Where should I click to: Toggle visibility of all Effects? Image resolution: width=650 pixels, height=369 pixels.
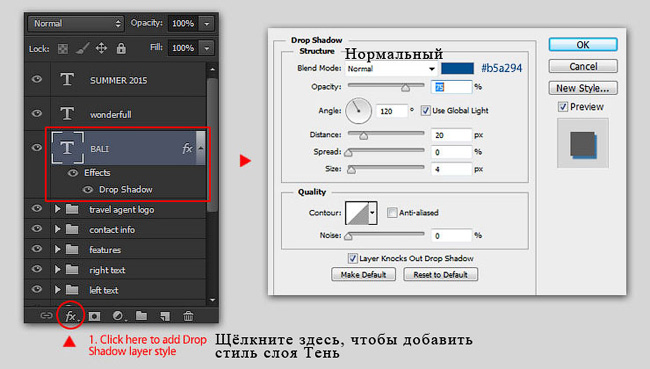73,172
